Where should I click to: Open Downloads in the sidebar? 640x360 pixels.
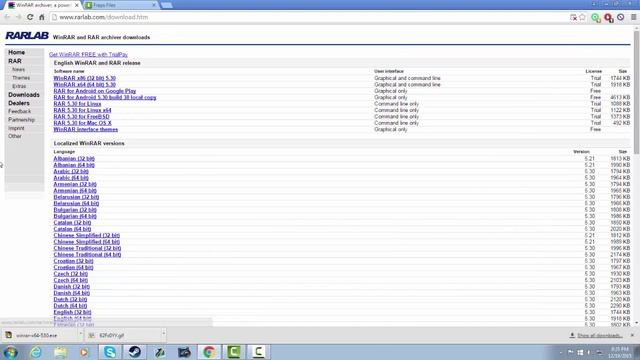click(x=24, y=95)
